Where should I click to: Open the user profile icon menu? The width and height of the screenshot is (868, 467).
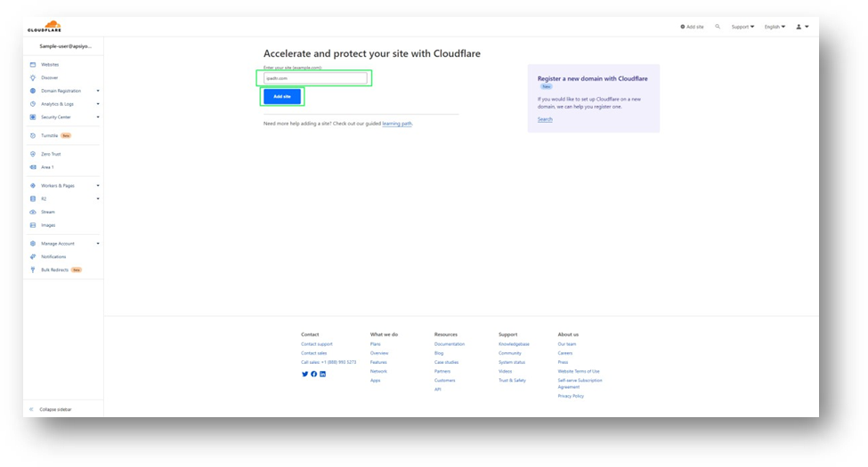[x=802, y=27]
